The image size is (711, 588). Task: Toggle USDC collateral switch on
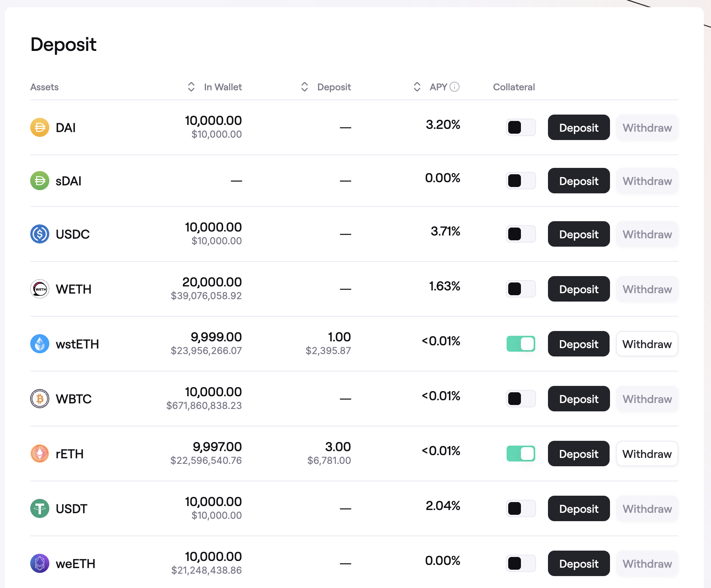[521, 234]
